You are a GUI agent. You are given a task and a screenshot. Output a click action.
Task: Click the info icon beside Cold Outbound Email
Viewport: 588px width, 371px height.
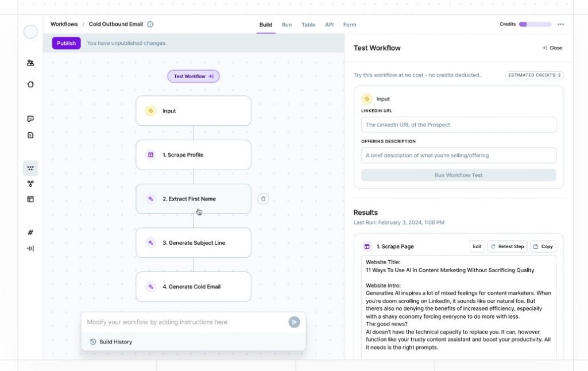coord(150,25)
